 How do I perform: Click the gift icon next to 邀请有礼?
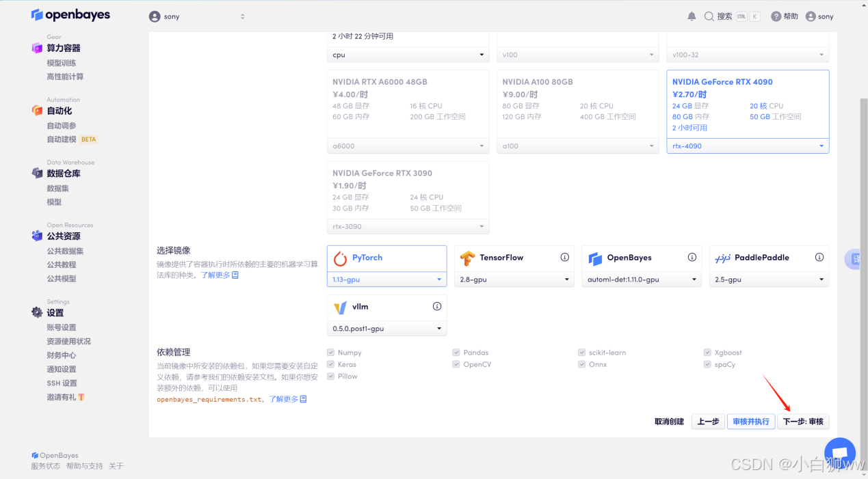(81, 397)
